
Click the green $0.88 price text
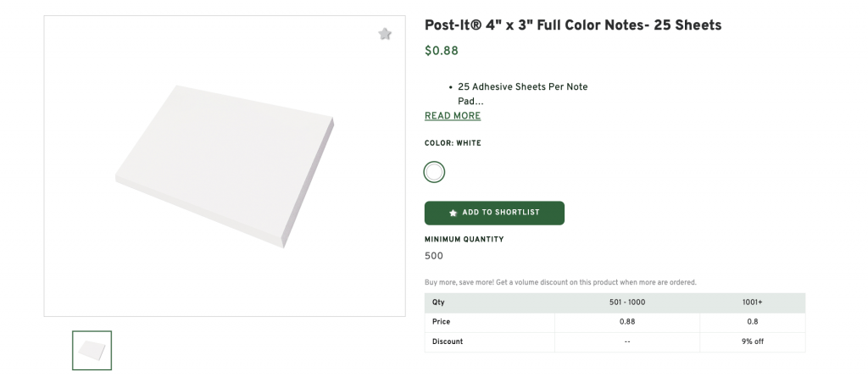[x=442, y=51]
